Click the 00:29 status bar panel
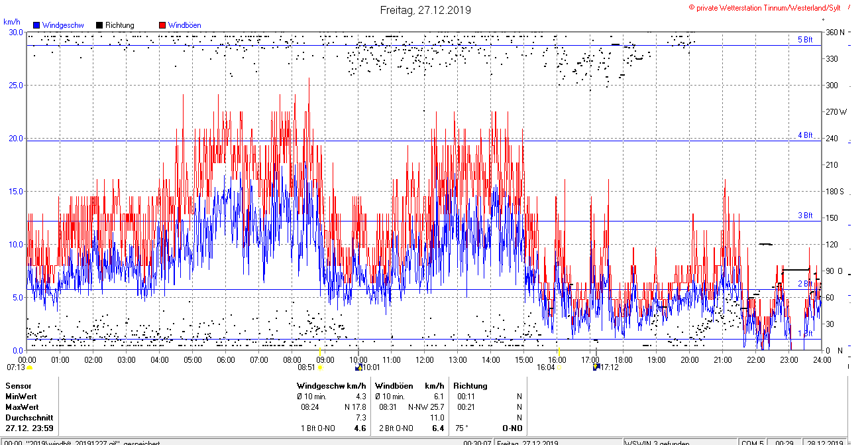This screenshot has width=868, height=445. (784, 442)
